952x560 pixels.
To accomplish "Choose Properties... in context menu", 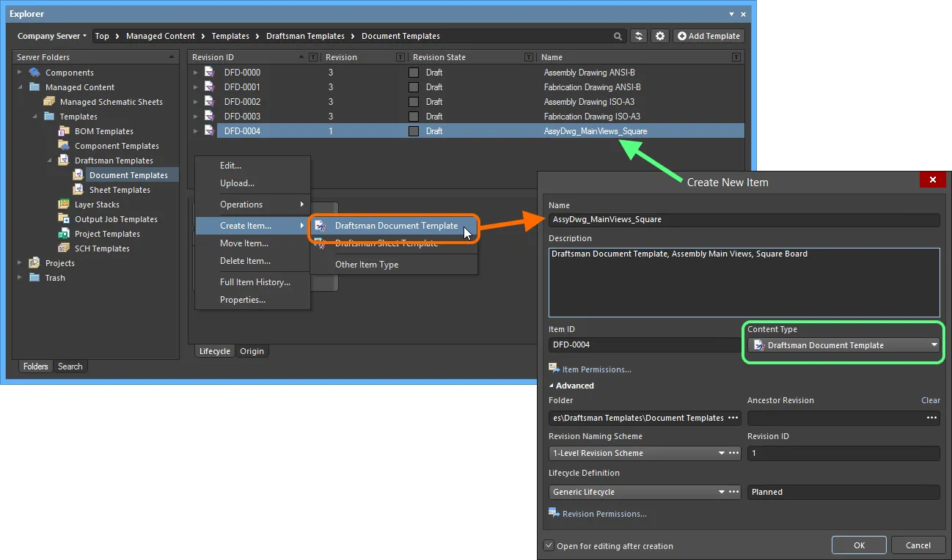I will 252,300.
